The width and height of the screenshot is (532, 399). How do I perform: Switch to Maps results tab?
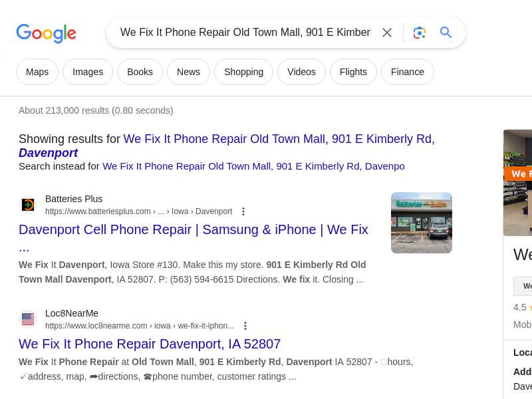coord(37,72)
